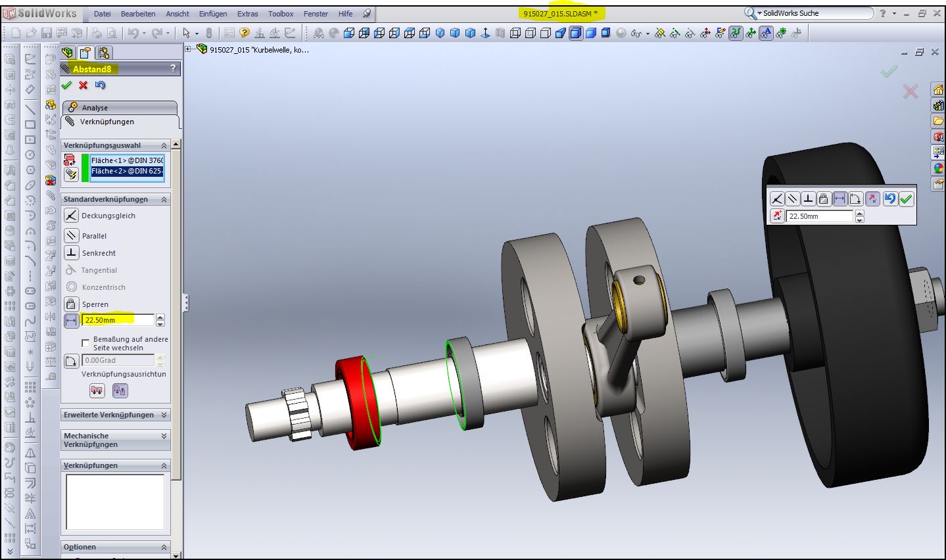
Task: Pick Angle in the popup mate toolbar
Action: tap(855, 198)
